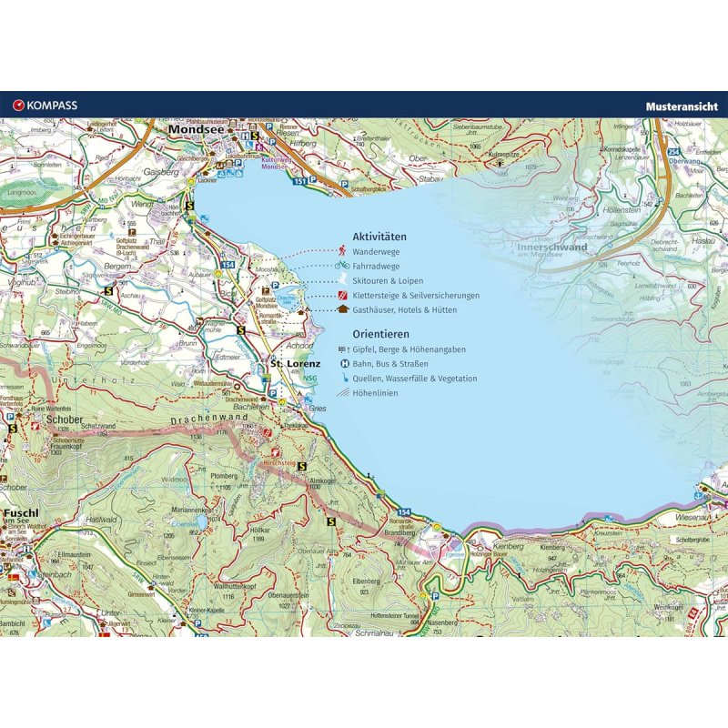Click the green bicycle Fahrradwege icon
Image resolution: width=728 pixels, height=728 pixels.
[x=342, y=266]
